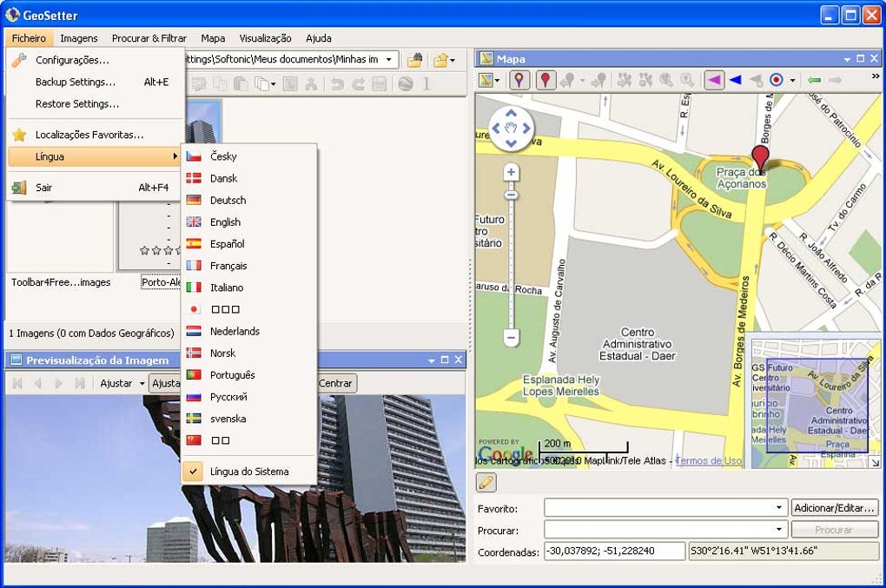Image resolution: width=886 pixels, height=588 pixels.
Task: Open the Termos de Uso link
Action: click(709, 460)
